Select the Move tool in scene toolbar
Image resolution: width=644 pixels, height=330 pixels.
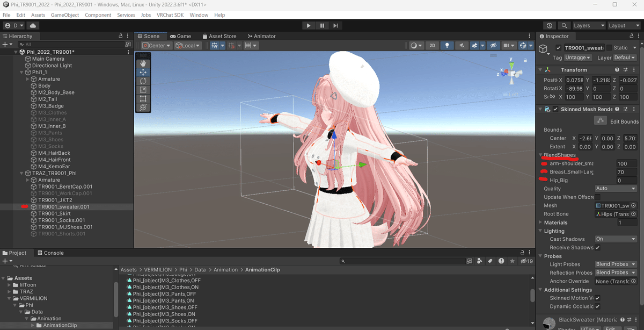(x=143, y=72)
